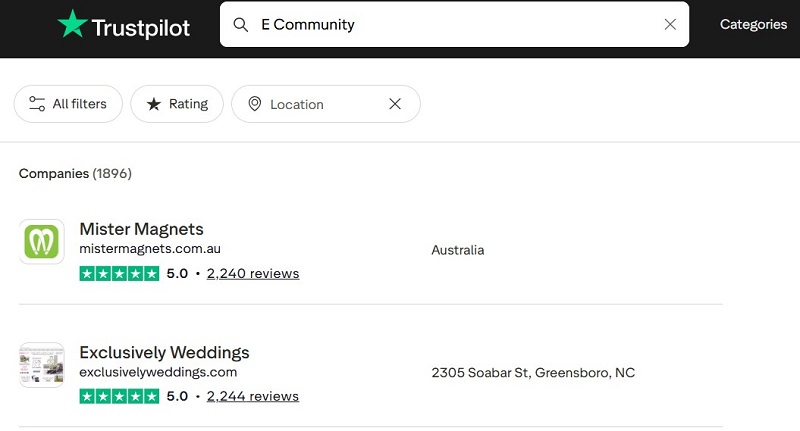
Task: Open the Mister Magnets company title
Action: (141, 230)
